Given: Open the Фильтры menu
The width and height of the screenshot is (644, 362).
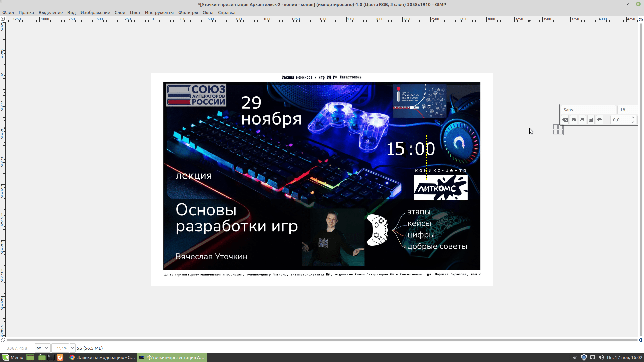Looking at the screenshot, I should point(188,12).
